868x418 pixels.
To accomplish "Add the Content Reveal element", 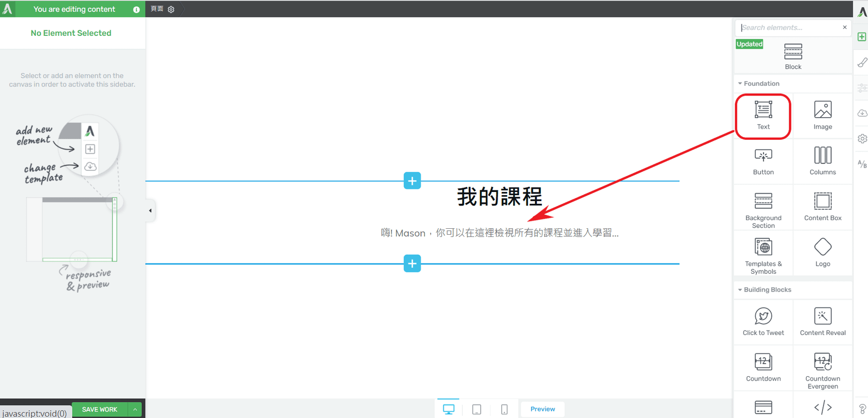I will pyautogui.click(x=822, y=323).
